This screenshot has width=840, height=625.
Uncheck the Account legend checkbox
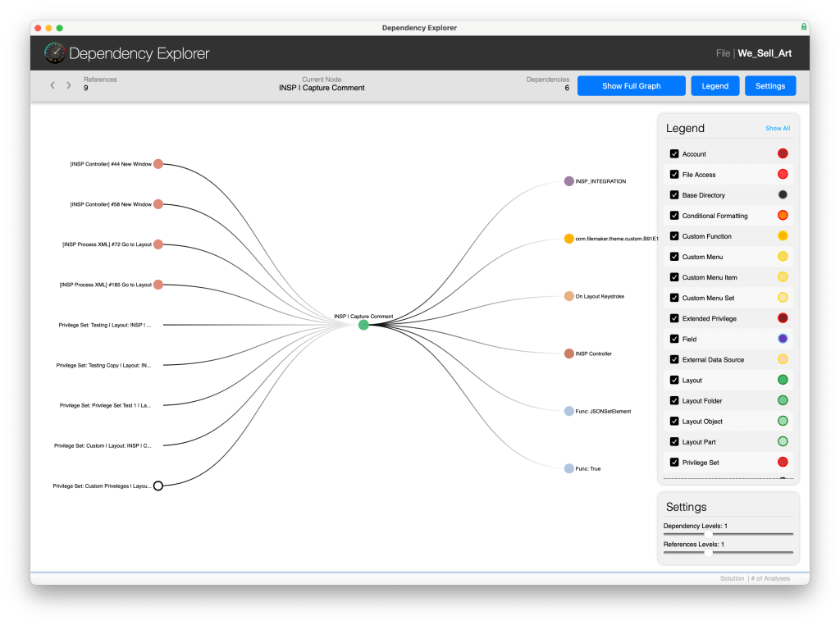[x=674, y=154]
